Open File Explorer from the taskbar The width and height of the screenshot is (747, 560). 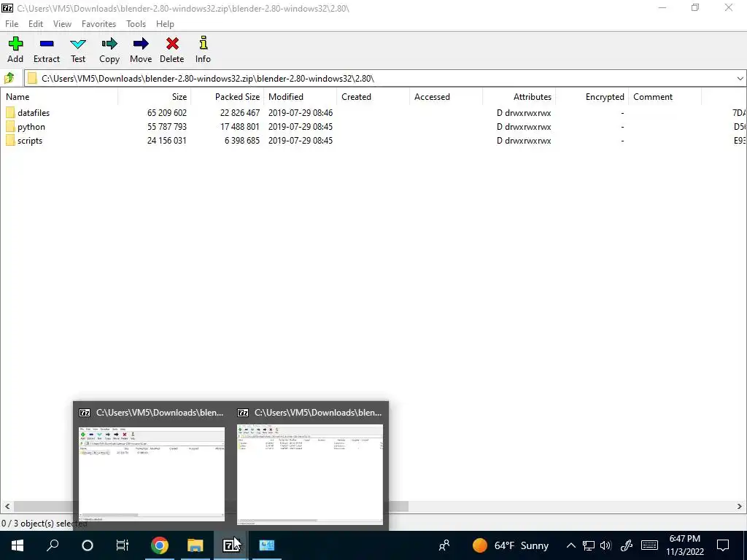tap(195, 545)
